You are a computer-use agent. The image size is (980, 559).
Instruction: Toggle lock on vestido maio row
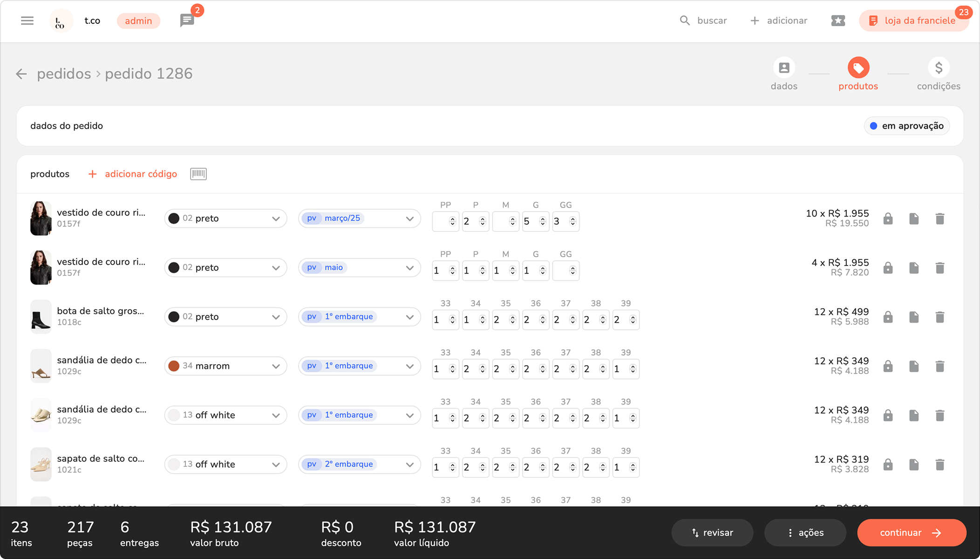coord(888,268)
